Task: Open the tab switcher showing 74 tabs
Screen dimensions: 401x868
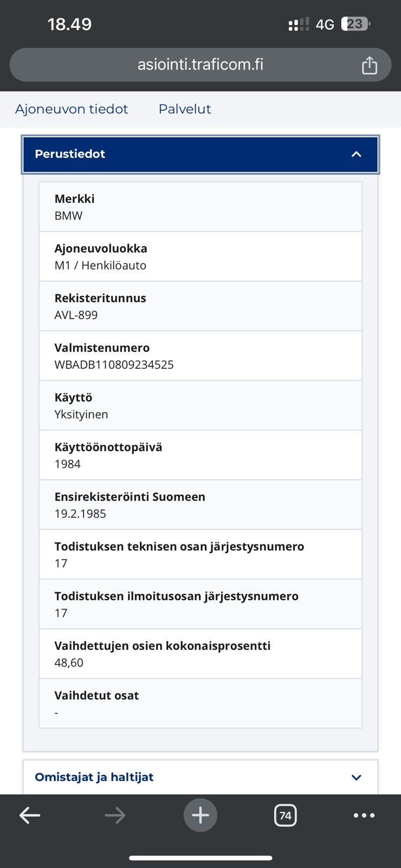Action: point(286,815)
